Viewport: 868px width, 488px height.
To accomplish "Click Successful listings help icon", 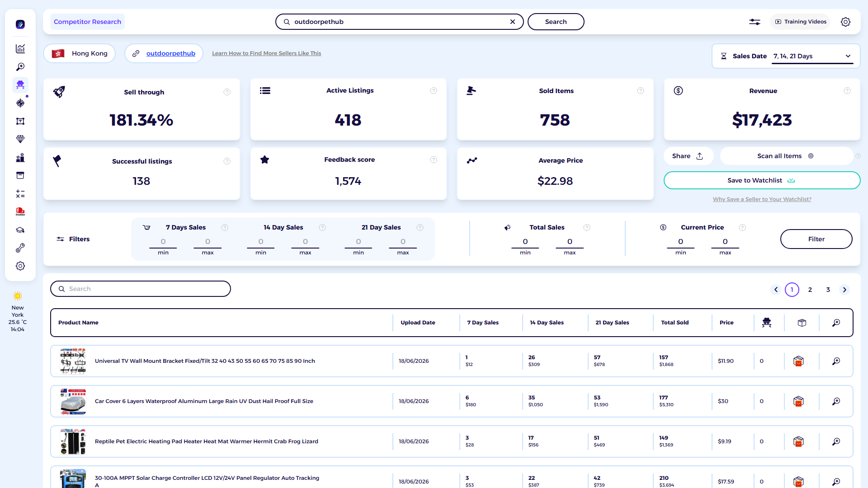I will point(227,161).
